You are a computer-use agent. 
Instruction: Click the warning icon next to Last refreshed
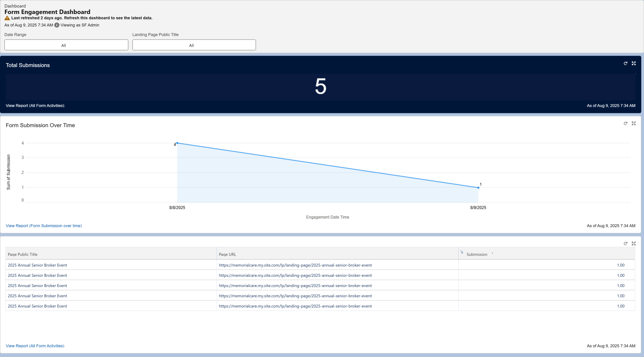coord(7,18)
